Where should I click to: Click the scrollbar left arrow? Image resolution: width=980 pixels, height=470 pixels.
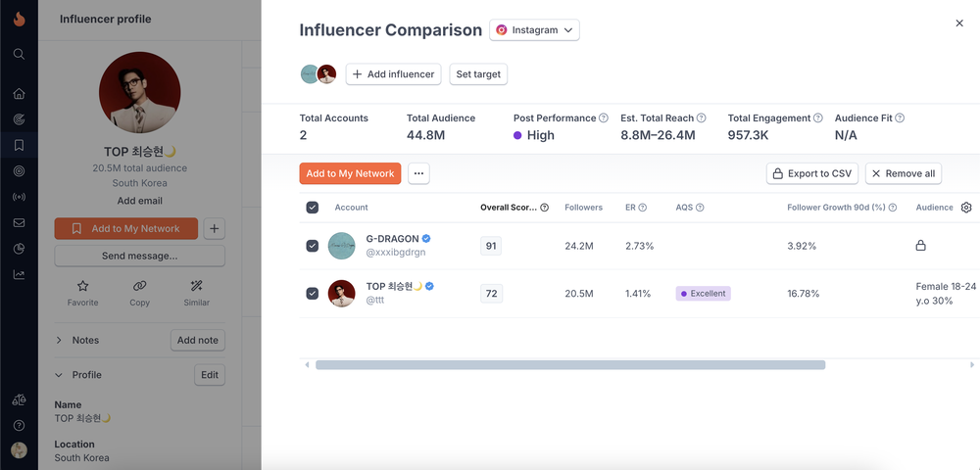coord(306,364)
